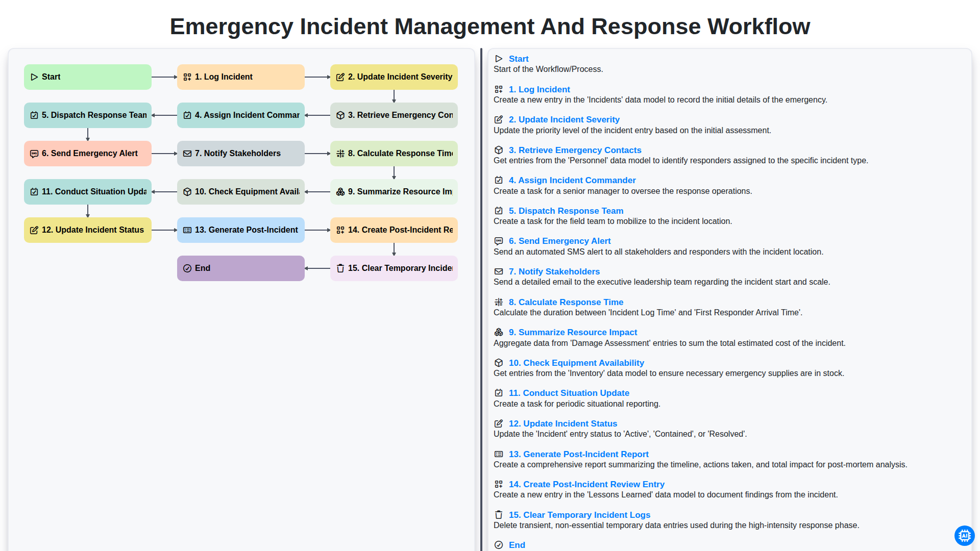Select the '11. Conduct Situation Update' node
The image size is (980, 551).
pyautogui.click(x=88, y=192)
